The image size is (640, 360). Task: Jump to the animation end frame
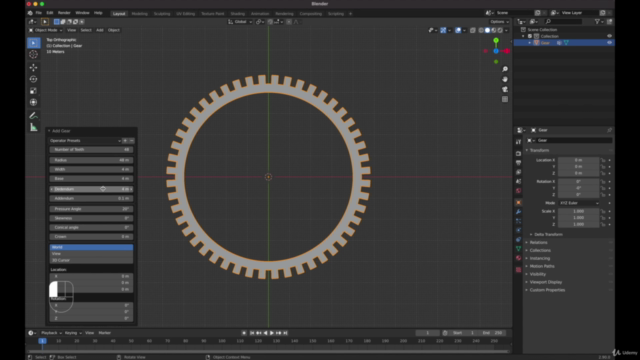coord(285,333)
